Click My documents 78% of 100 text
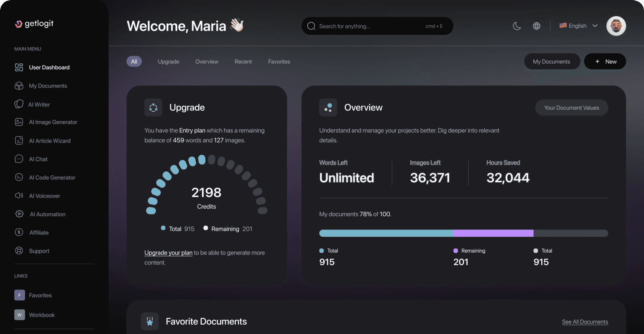This screenshot has height=334, width=644. pyautogui.click(x=355, y=214)
